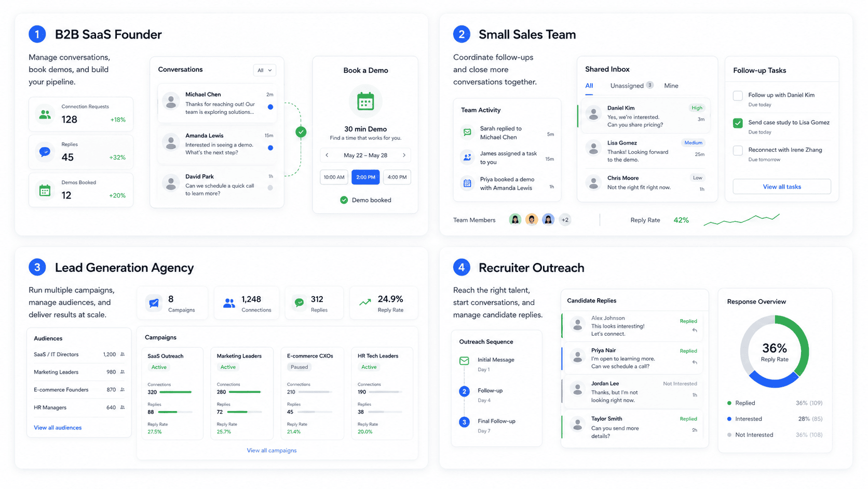
Task: Click the Connections people icon next to 1,248
Action: [229, 303]
